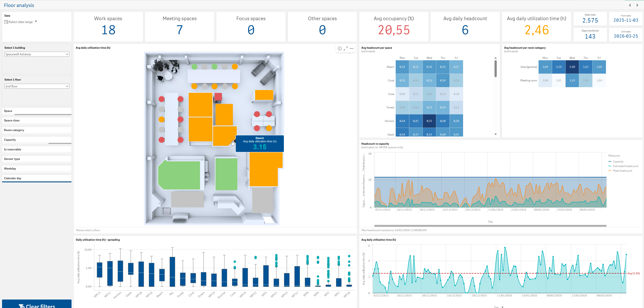Screen dimensions: 644x308
Task: Click the Work spaces KPI value 18
Action: [x=108, y=30]
